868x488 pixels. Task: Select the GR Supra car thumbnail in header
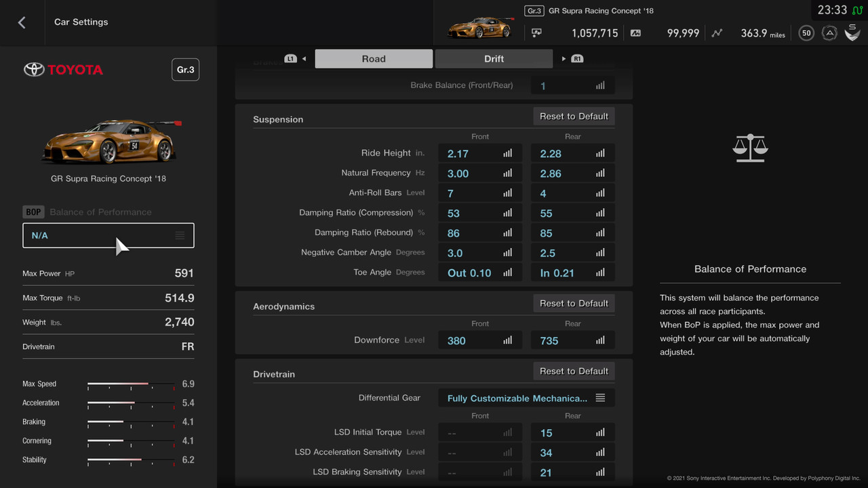click(479, 28)
